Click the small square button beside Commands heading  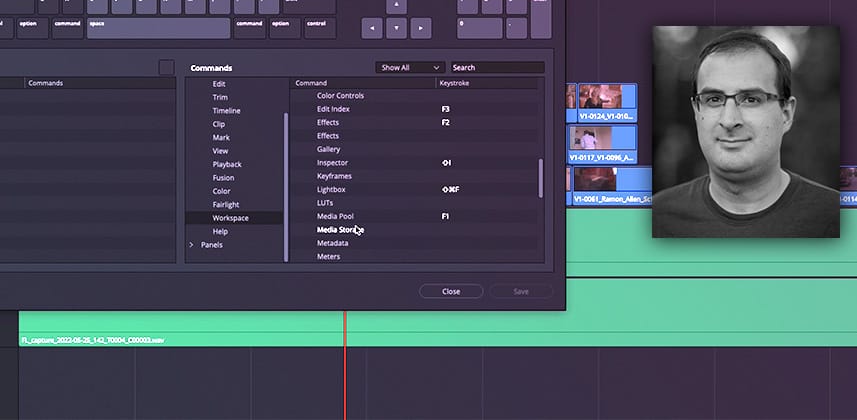click(x=167, y=67)
